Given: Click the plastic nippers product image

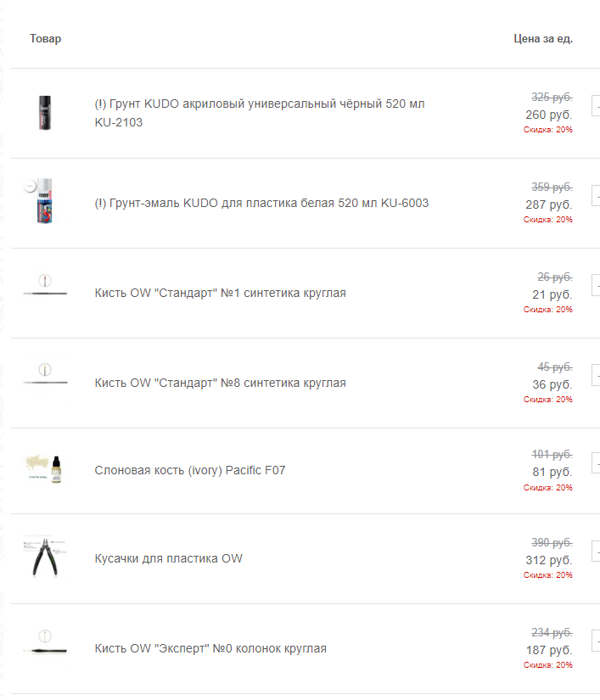Looking at the screenshot, I should (x=45, y=557).
